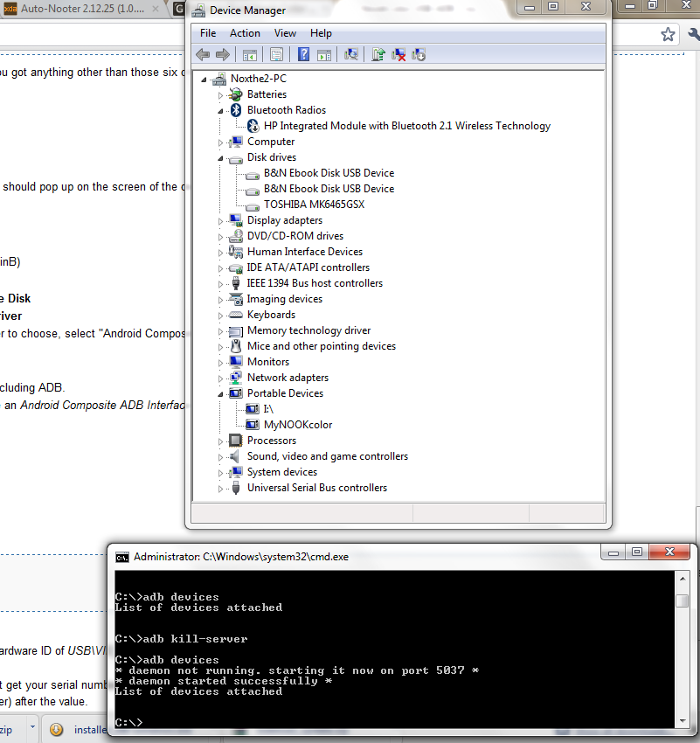
Task: Open the Properties toolbar icon
Action: (276, 55)
